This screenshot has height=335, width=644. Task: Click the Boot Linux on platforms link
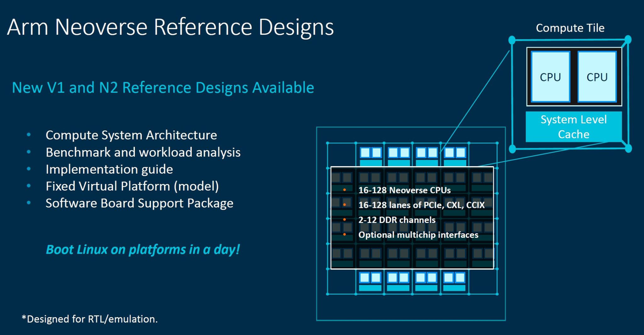point(143,249)
